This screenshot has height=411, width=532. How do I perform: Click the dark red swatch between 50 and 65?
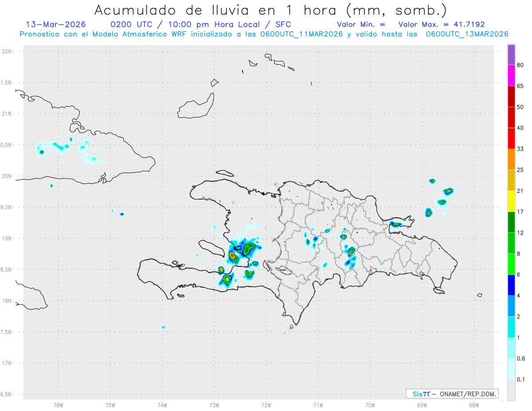coord(511,96)
